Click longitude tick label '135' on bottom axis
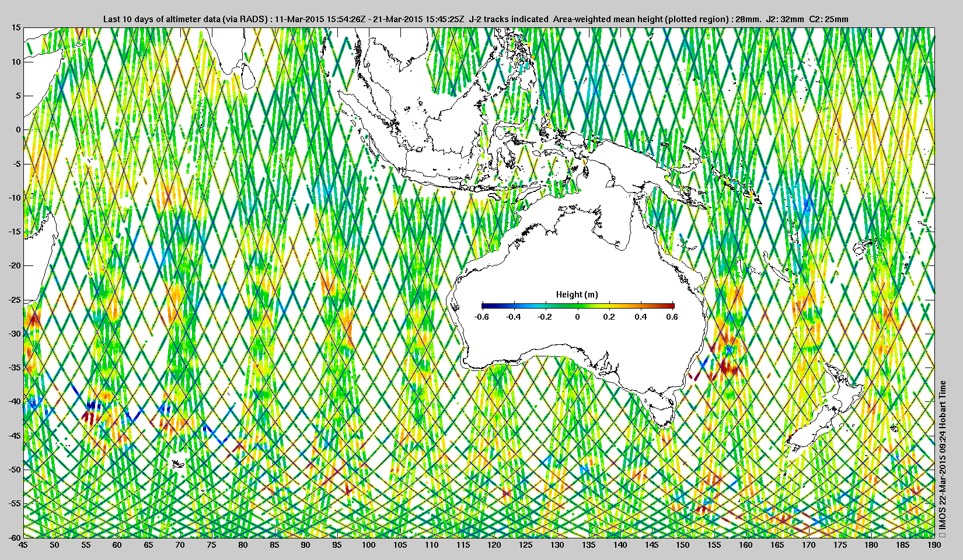The height and width of the screenshot is (560, 963). [x=588, y=545]
